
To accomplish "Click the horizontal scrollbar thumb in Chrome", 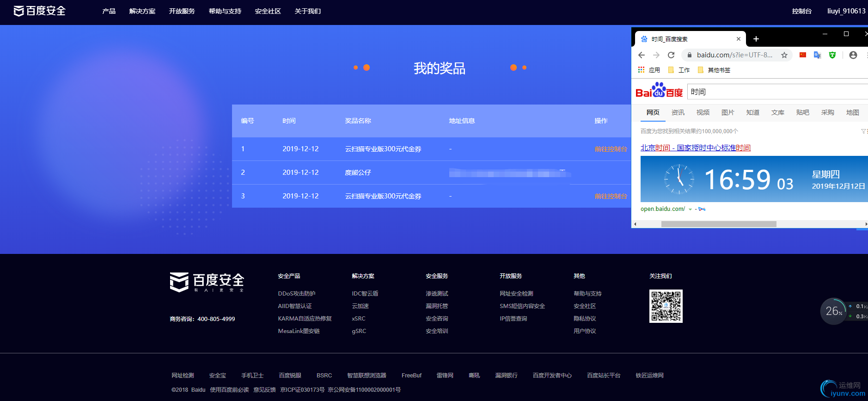I will pos(719,224).
